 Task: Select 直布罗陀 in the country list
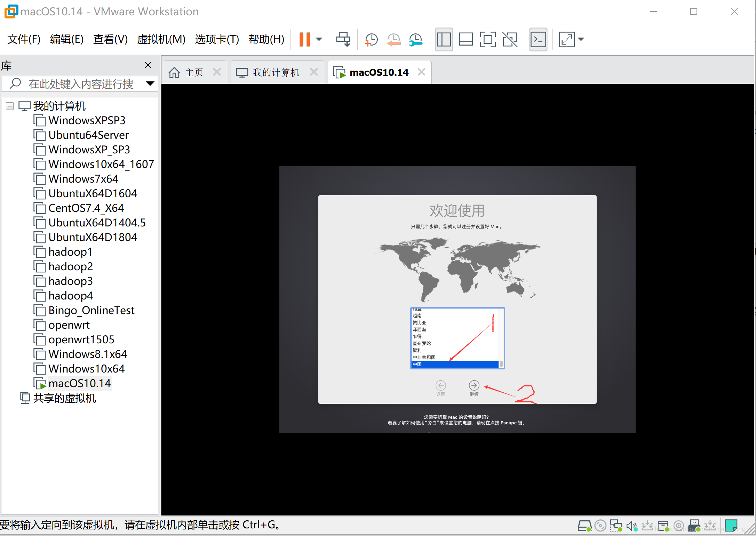point(455,343)
